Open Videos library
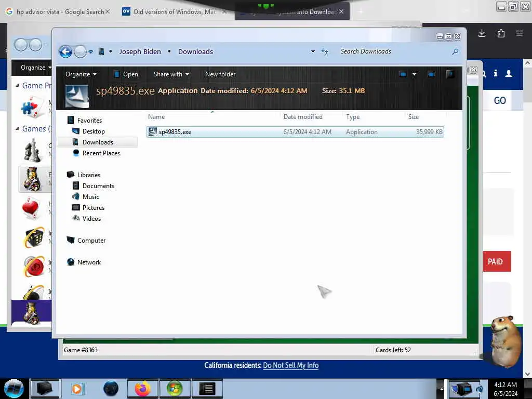The width and height of the screenshot is (532, 399). pos(91,218)
